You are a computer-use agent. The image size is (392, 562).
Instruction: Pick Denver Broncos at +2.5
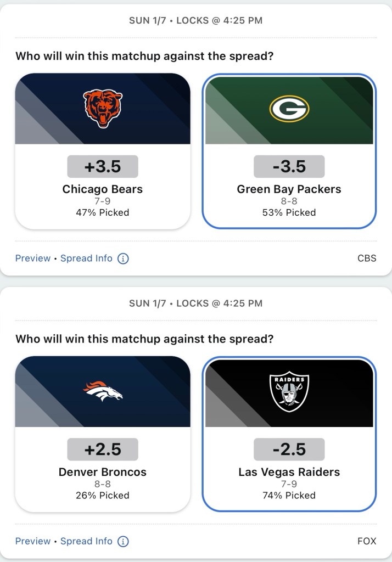pyautogui.click(x=103, y=449)
